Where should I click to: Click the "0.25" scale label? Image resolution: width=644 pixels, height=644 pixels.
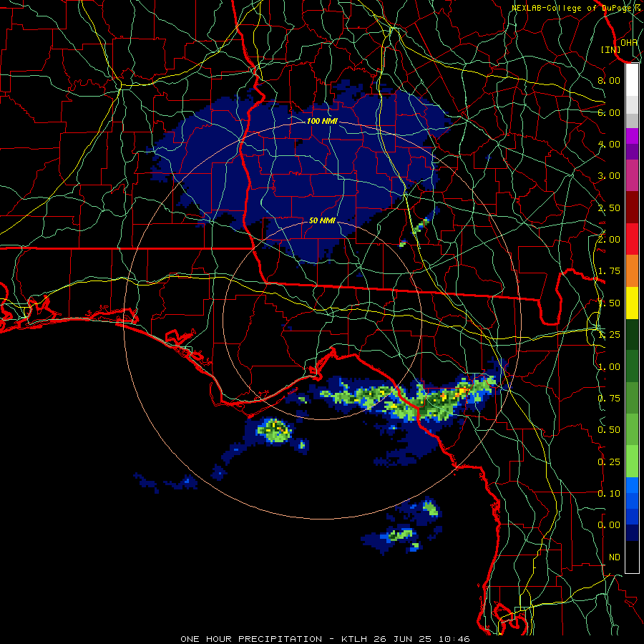coord(609,462)
